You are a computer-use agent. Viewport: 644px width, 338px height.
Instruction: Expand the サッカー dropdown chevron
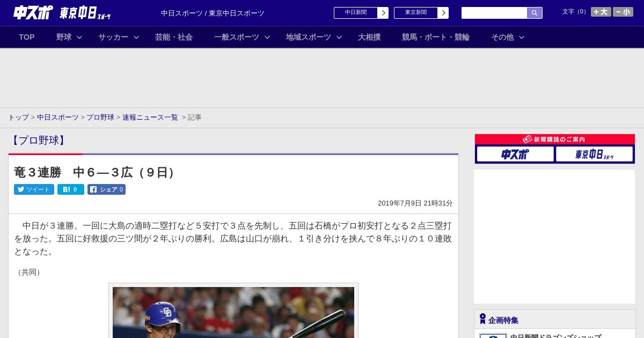click(136, 37)
